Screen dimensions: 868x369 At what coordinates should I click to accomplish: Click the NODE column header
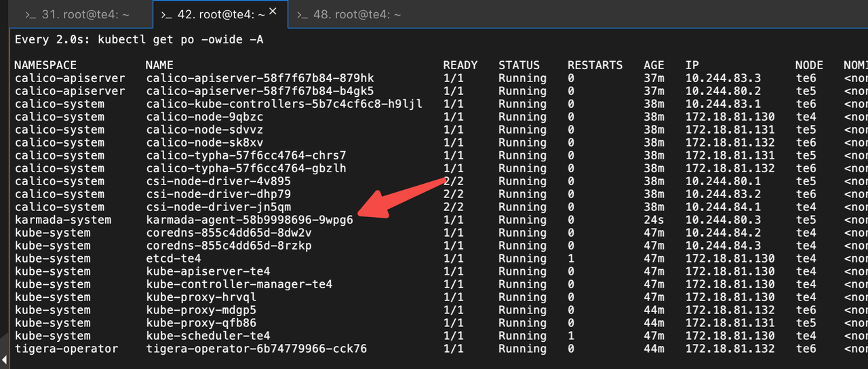click(809, 65)
